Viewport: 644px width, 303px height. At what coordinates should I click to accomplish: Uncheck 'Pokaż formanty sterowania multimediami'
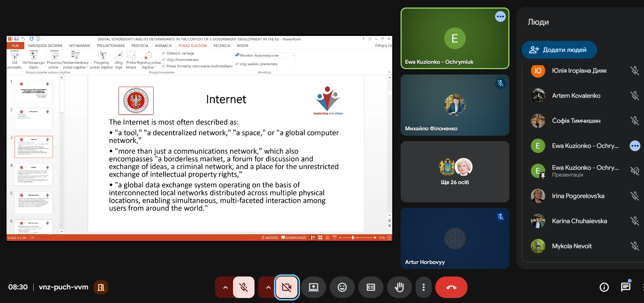[x=164, y=66]
